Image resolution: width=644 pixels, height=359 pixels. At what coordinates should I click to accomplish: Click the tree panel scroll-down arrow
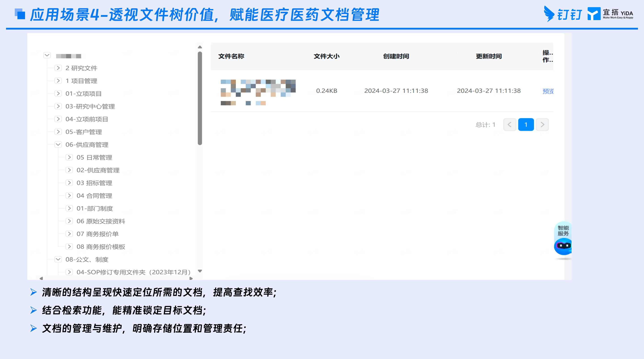pos(200,271)
